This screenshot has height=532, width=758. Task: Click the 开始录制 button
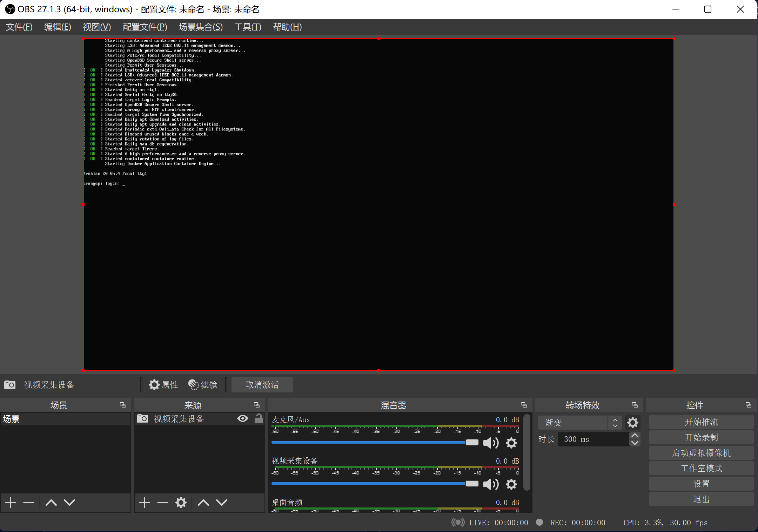pyautogui.click(x=701, y=437)
